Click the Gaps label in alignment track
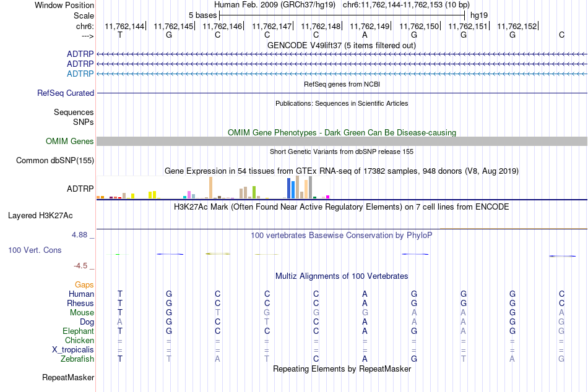Screen dimensions: 588x392 [x=84, y=285]
